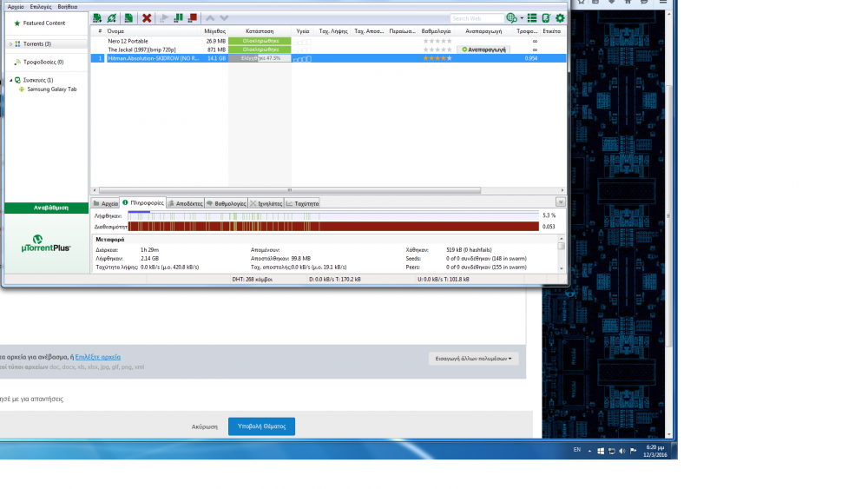Collapse the Συσκευές (1) tree node
The width and height of the screenshot is (868, 489).
[10, 80]
